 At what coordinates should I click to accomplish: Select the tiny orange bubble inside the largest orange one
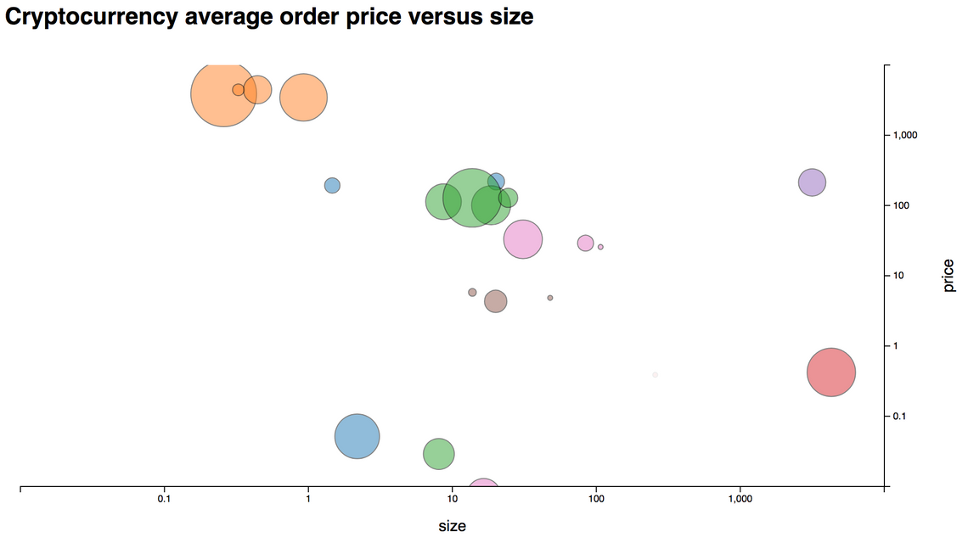tap(238, 90)
